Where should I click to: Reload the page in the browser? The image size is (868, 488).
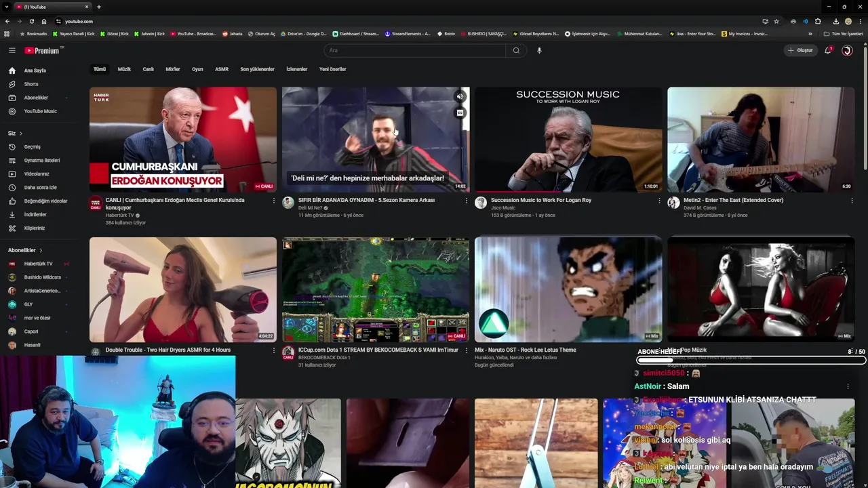[31, 21]
